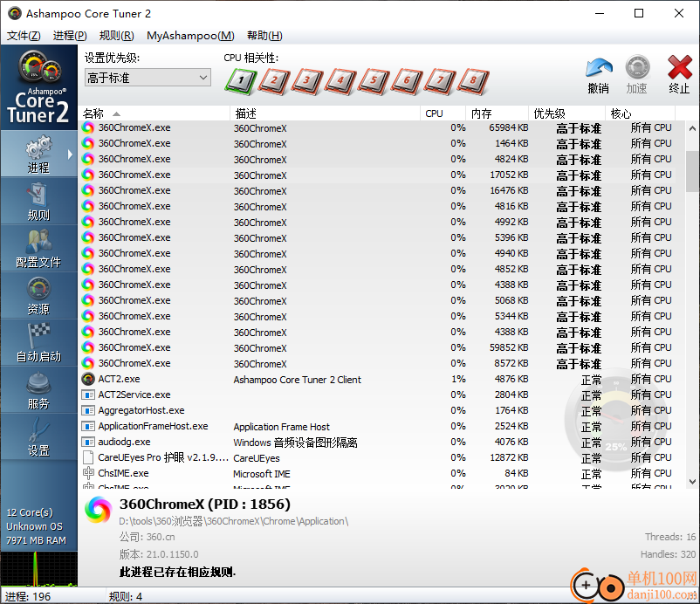Open the 设置 (Settings) sidebar section
The height and width of the screenshot is (604, 700).
click(x=38, y=437)
